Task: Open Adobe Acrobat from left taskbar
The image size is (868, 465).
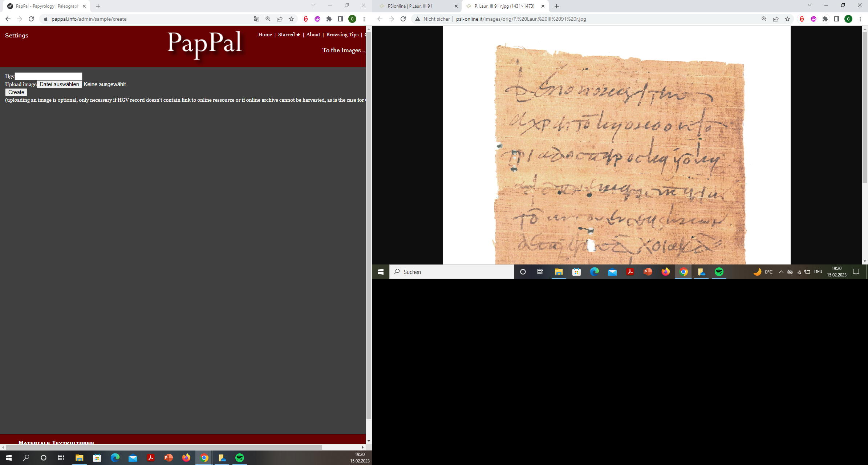Action: point(151,458)
